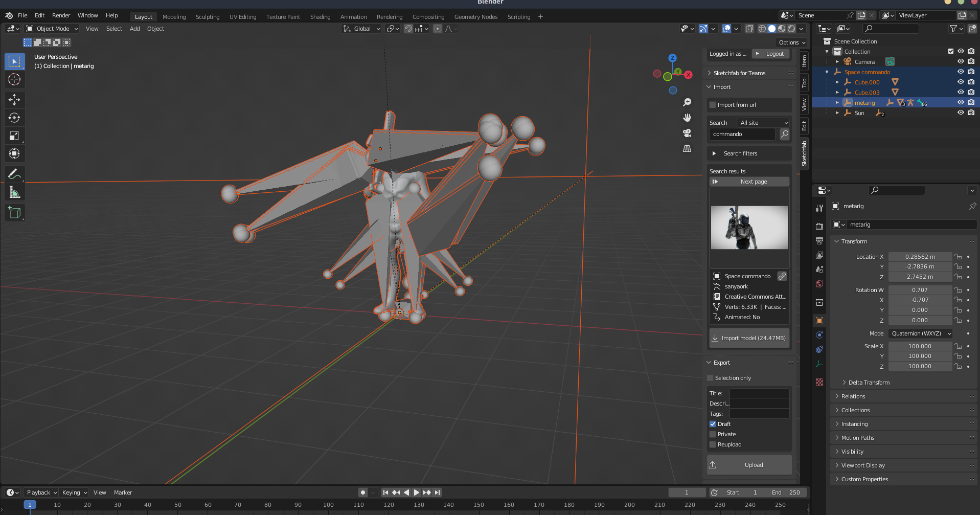Pick the Measure tool
The width and height of the screenshot is (980, 515).
[x=14, y=192]
